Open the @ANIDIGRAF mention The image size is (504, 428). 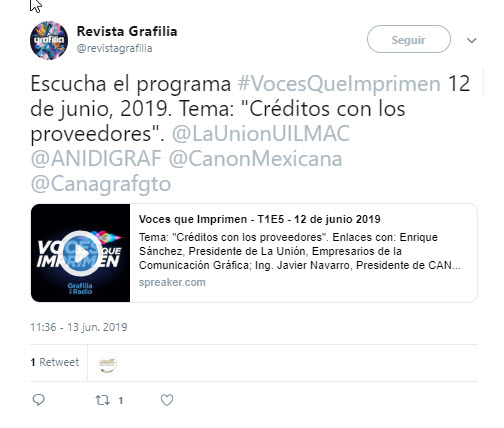96,158
